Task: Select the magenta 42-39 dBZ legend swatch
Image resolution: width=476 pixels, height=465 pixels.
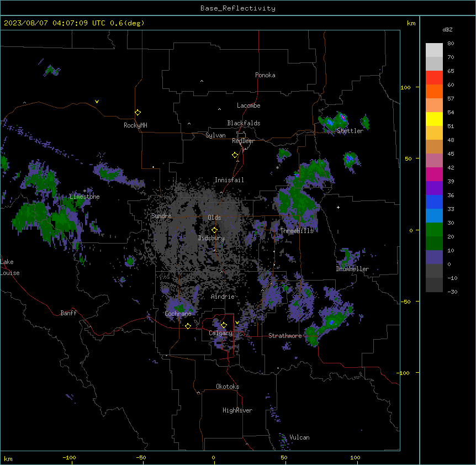Action: pos(434,174)
